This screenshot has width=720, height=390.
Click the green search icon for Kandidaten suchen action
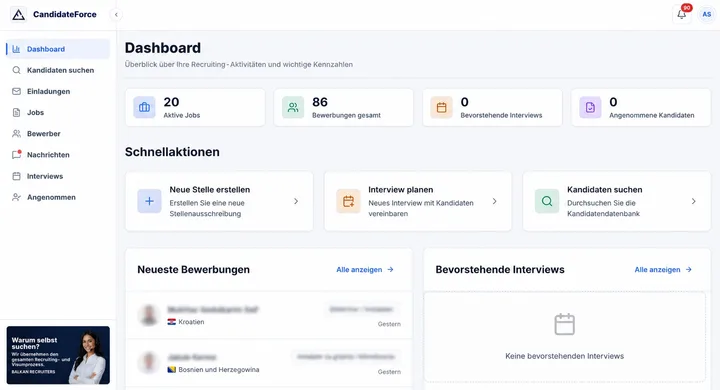point(547,201)
